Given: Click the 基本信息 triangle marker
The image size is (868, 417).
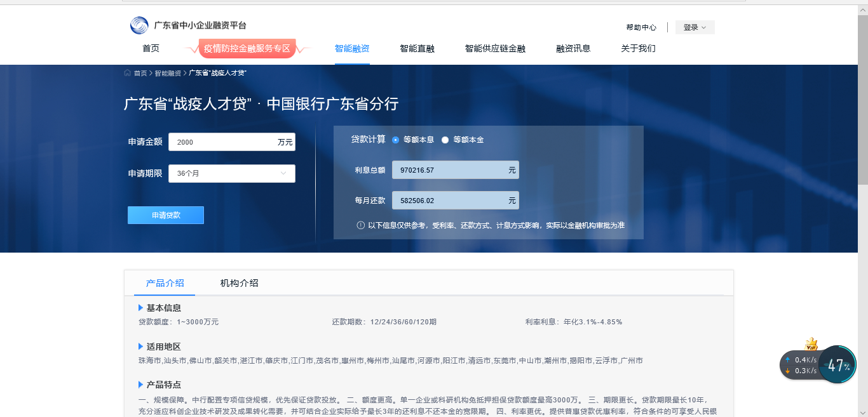Looking at the screenshot, I should [x=141, y=308].
